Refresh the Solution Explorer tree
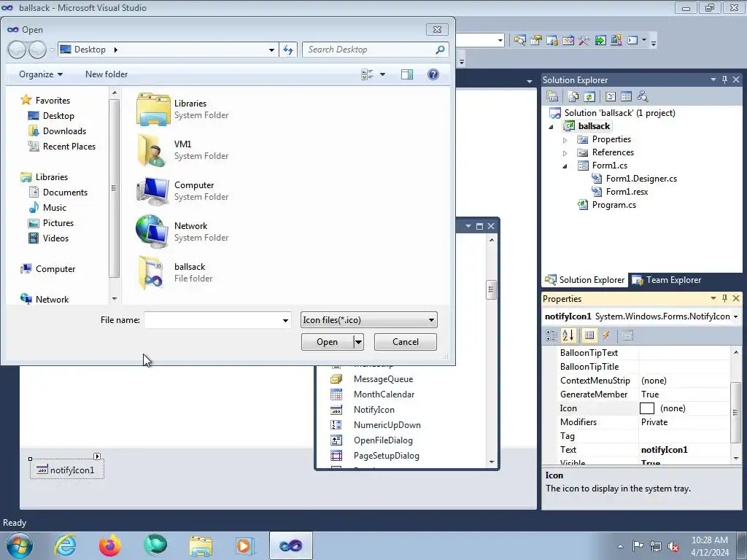This screenshot has height=560, width=747. click(589, 97)
